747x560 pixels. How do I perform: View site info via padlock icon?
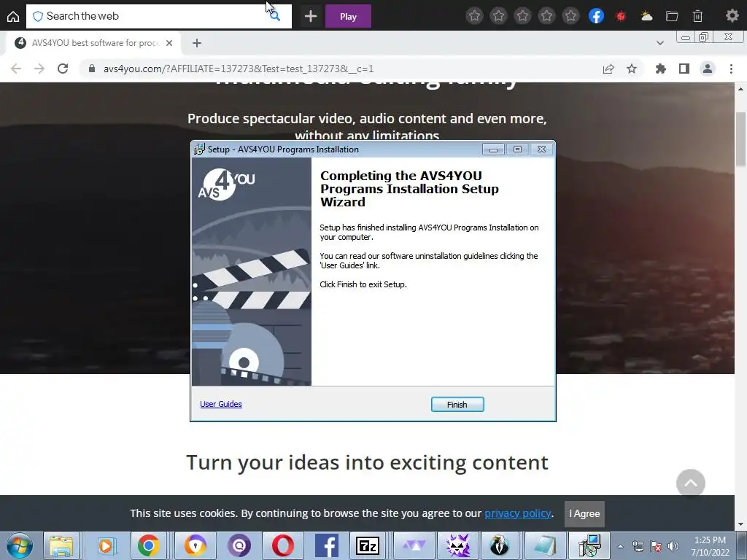pos(92,69)
